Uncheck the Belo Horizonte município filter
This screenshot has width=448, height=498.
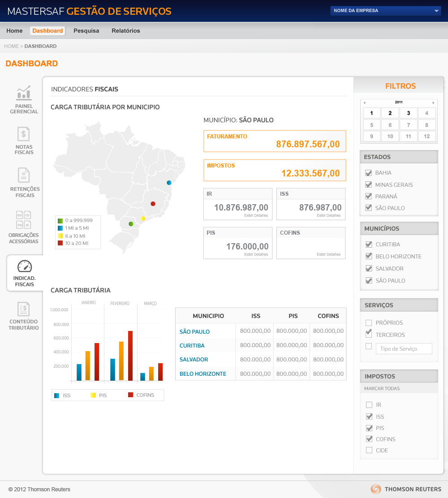pos(369,256)
